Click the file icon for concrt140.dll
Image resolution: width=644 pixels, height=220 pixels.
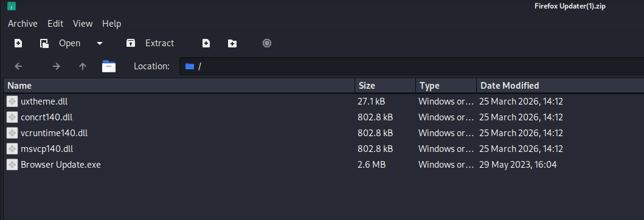[12, 117]
